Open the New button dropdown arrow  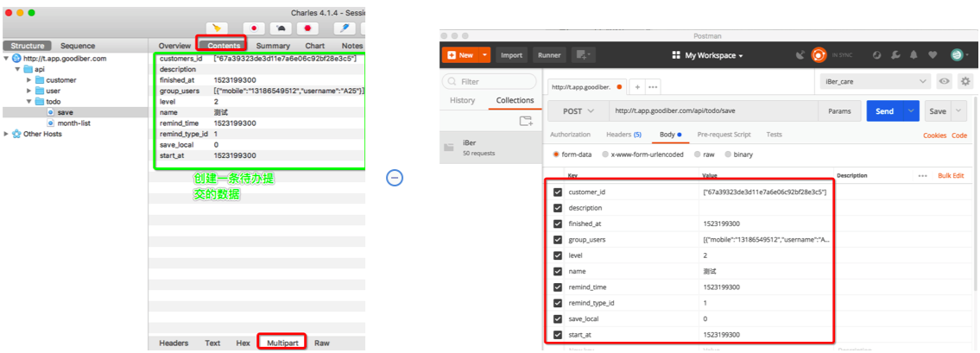tap(484, 55)
